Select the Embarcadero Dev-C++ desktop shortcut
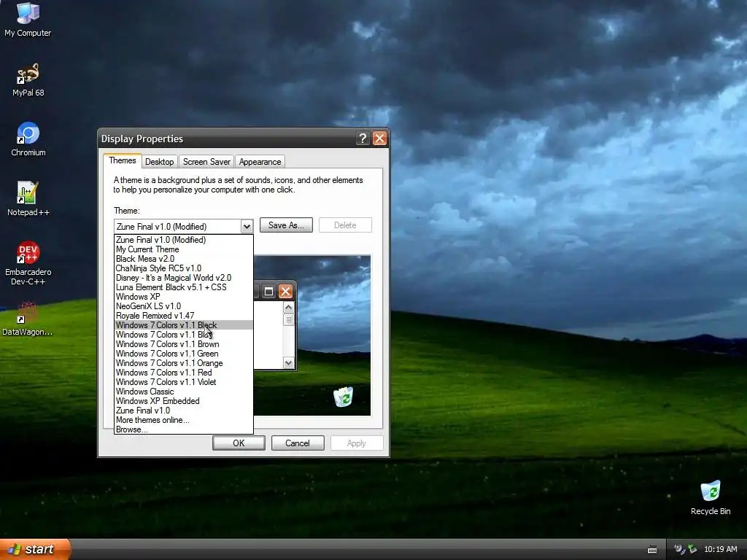 coord(28,263)
